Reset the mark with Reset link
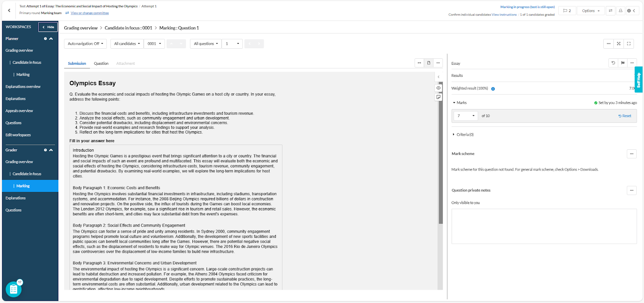 tap(625, 116)
